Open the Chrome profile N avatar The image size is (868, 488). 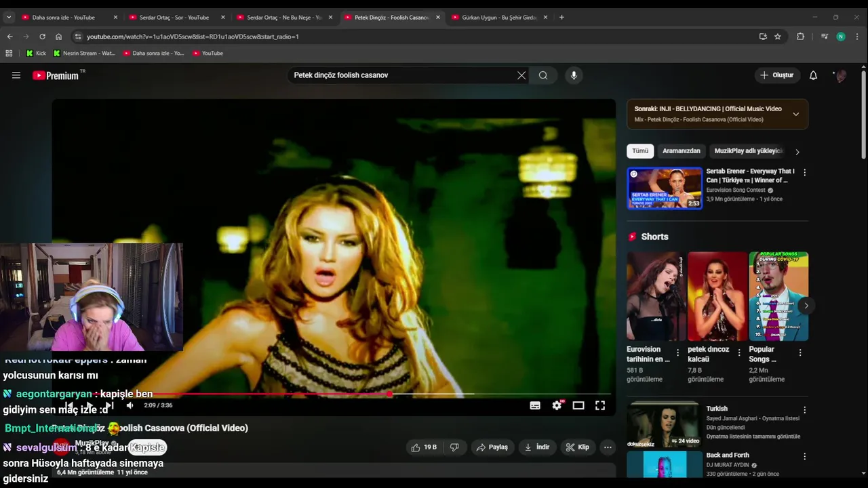click(x=841, y=37)
